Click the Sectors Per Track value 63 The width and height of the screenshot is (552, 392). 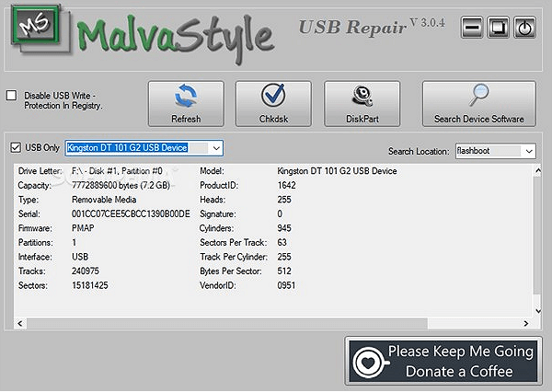tap(282, 243)
